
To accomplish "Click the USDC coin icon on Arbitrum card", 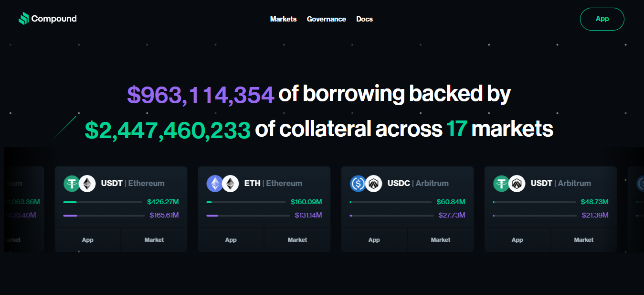I will click(358, 184).
